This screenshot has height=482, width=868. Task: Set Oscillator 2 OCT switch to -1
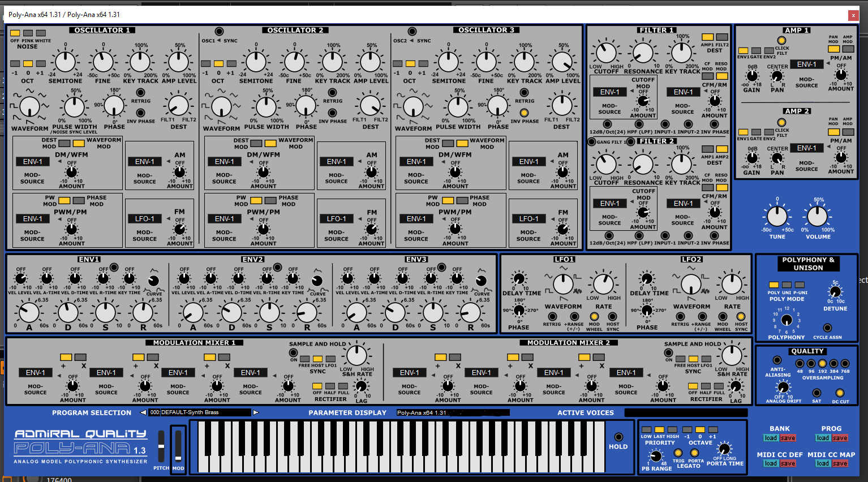pyautogui.click(x=205, y=64)
